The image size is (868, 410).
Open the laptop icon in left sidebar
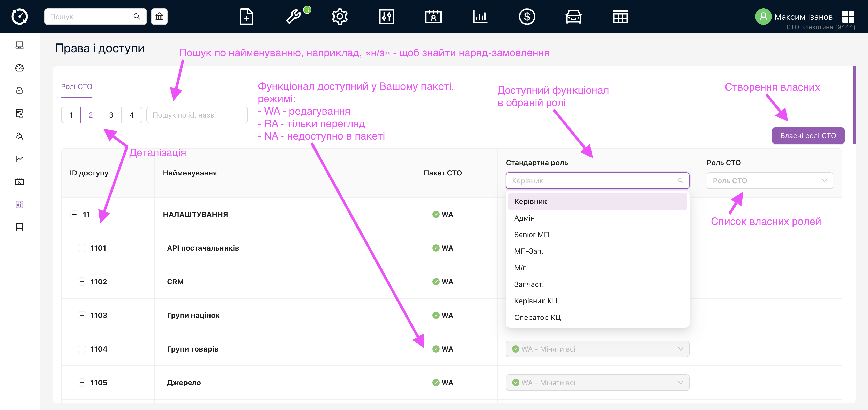click(x=19, y=45)
